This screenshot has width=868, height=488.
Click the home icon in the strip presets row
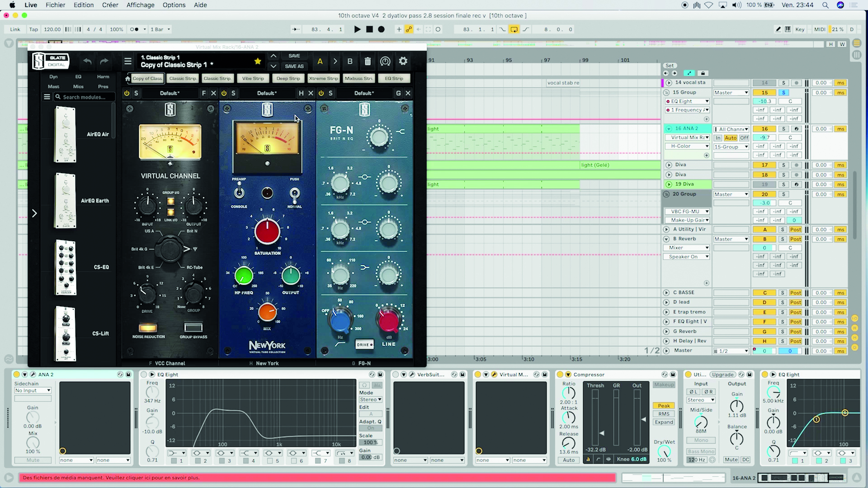click(x=127, y=78)
